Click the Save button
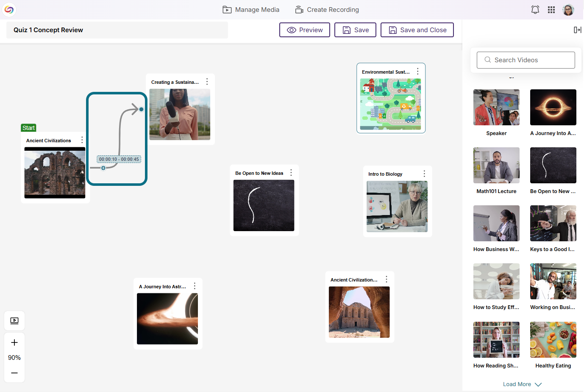This screenshot has width=584, height=392. (x=355, y=30)
